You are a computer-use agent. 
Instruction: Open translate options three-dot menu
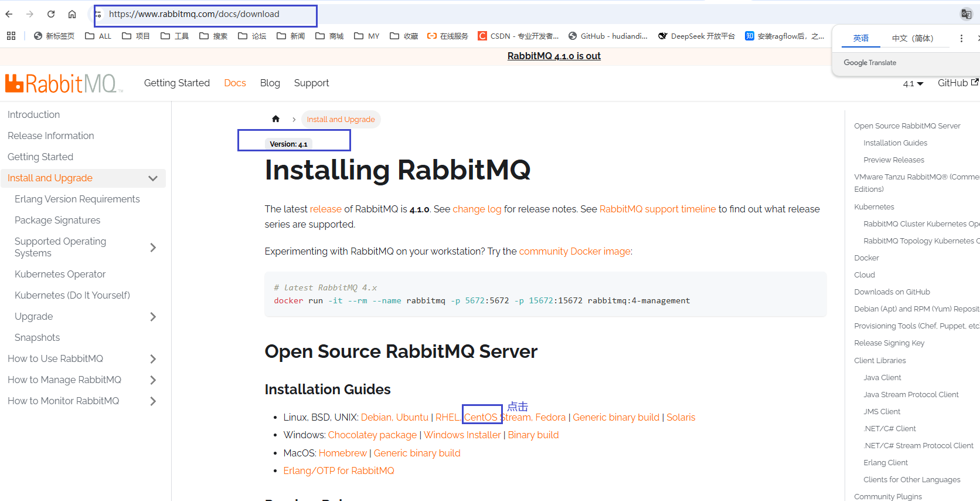[x=961, y=38]
